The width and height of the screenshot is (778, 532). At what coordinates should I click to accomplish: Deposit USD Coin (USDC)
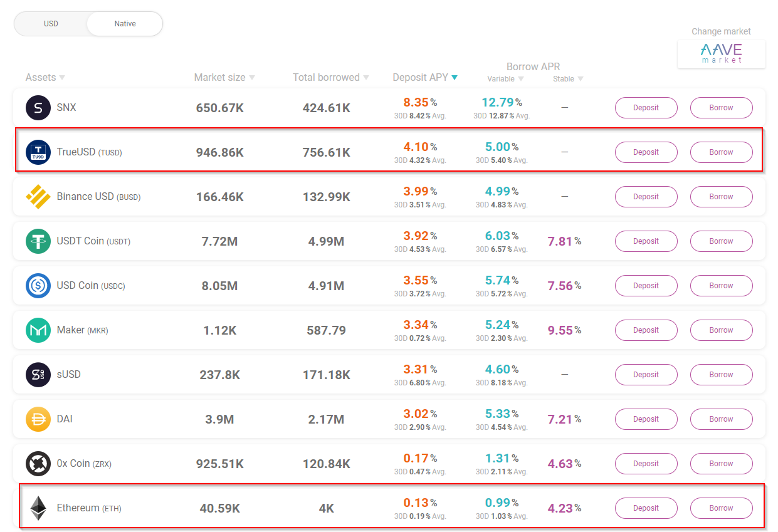click(646, 286)
